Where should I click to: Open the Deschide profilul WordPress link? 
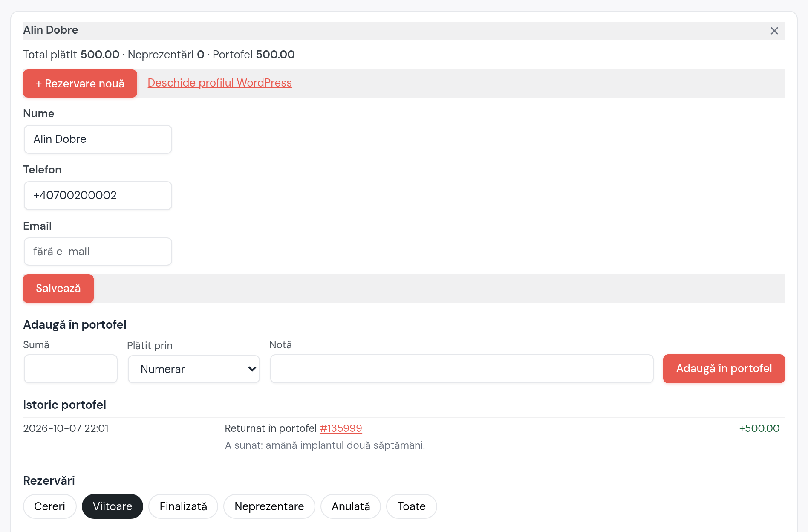pyautogui.click(x=219, y=83)
